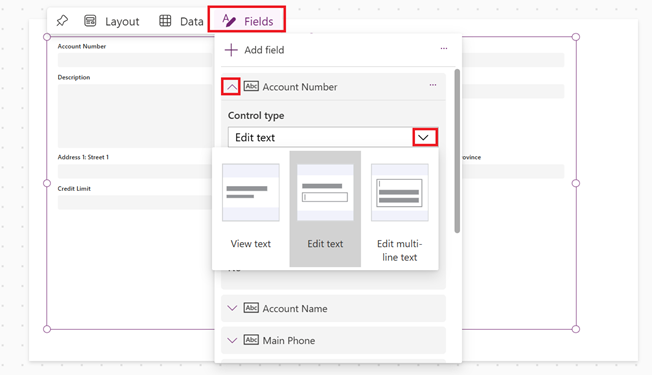Click the Account Number input on form
652x375 pixels.
(x=136, y=60)
